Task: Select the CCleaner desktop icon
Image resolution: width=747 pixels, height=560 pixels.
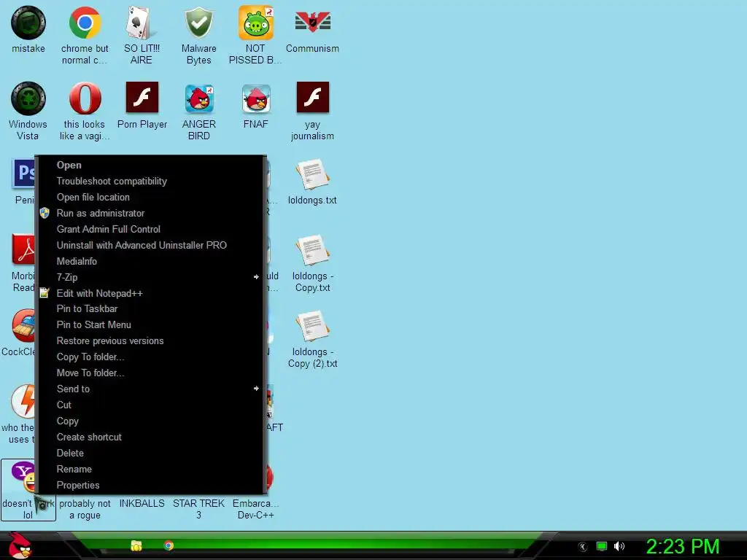Action: coord(23,326)
